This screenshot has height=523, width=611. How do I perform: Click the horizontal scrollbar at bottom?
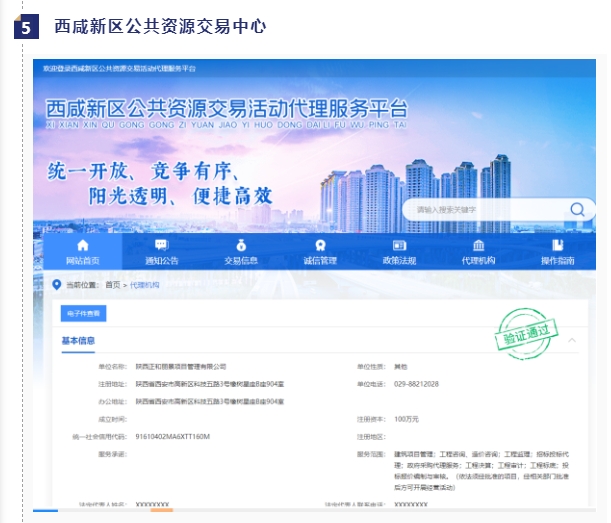tap(314, 510)
